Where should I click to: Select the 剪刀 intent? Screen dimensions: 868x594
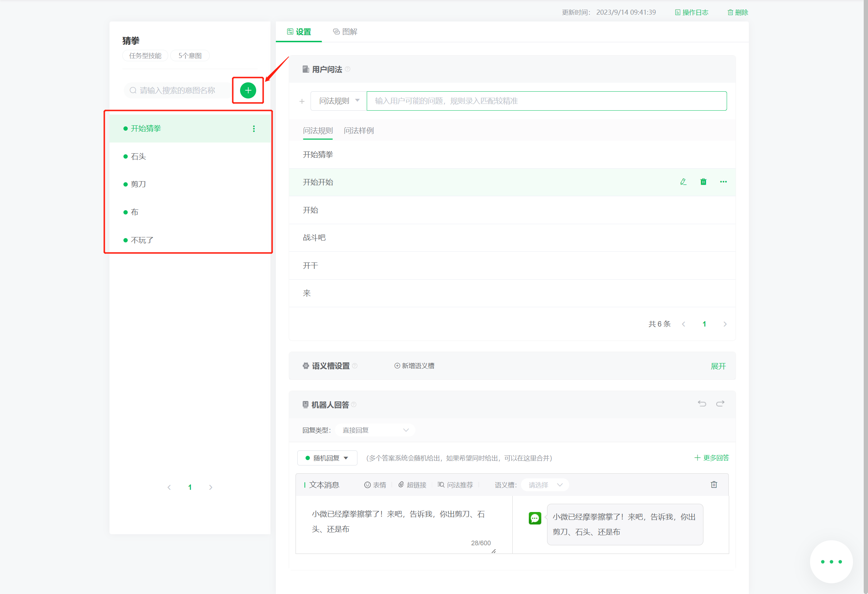pyautogui.click(x=190, y=184)
